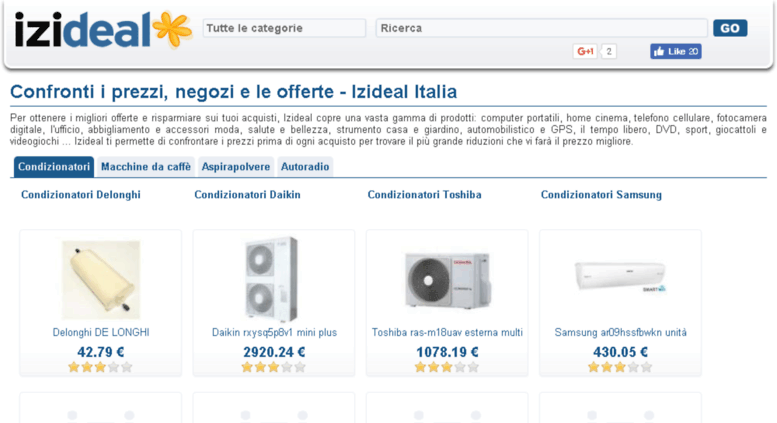Open the Condizionatori Daikin link
The width and height of the screenshot is (777, 423).
pos(247,195)
